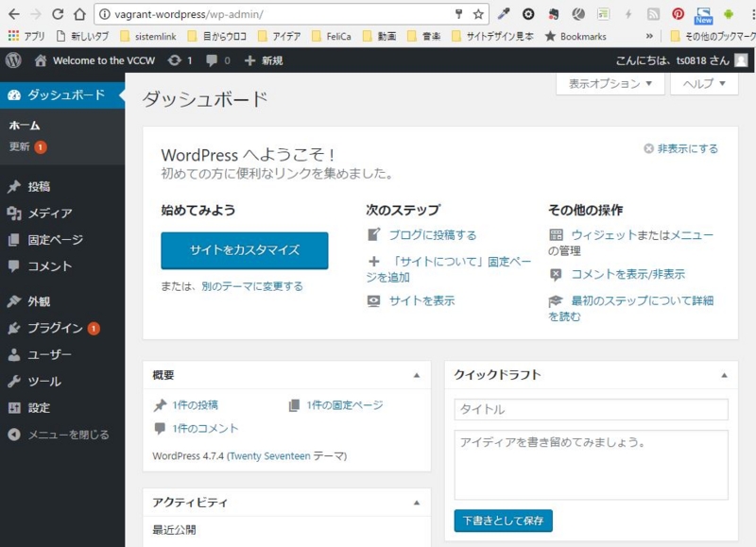Focus the タイトル input field
The height and width of the screenshot is (547, 756).
pyautogui.click(x=591, y=410)
